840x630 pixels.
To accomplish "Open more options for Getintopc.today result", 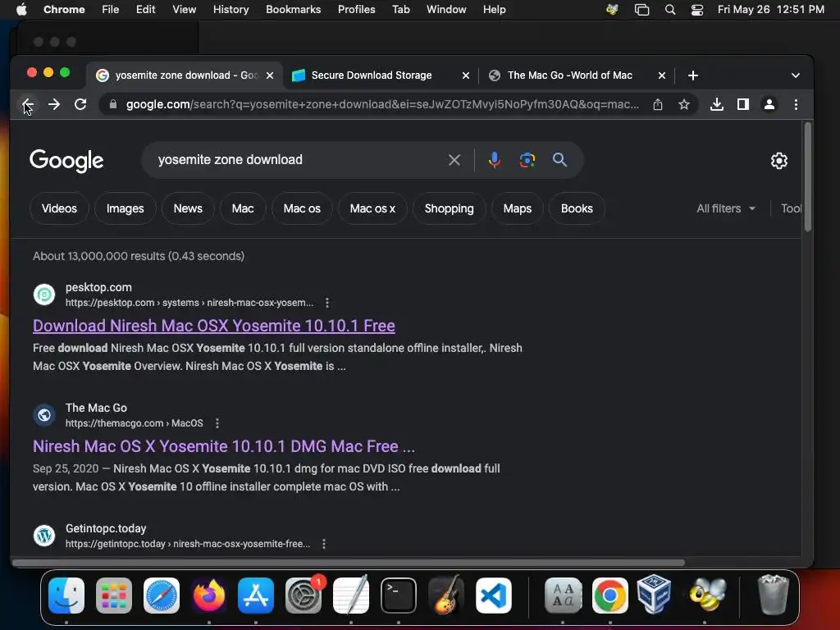I will [323, 544].
